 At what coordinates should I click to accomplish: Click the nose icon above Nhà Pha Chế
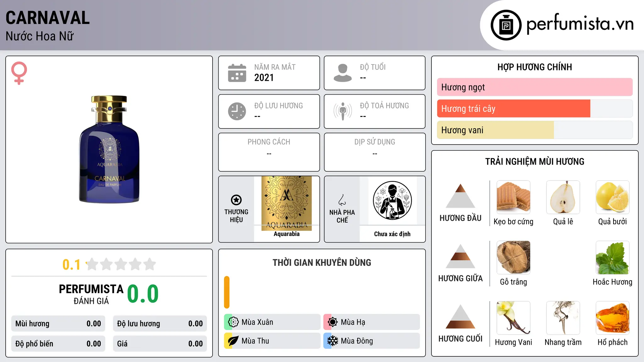(x=342, y=200)
